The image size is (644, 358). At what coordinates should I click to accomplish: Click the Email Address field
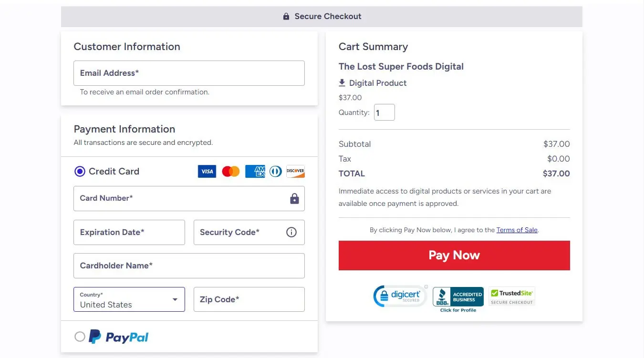(189, 73)
